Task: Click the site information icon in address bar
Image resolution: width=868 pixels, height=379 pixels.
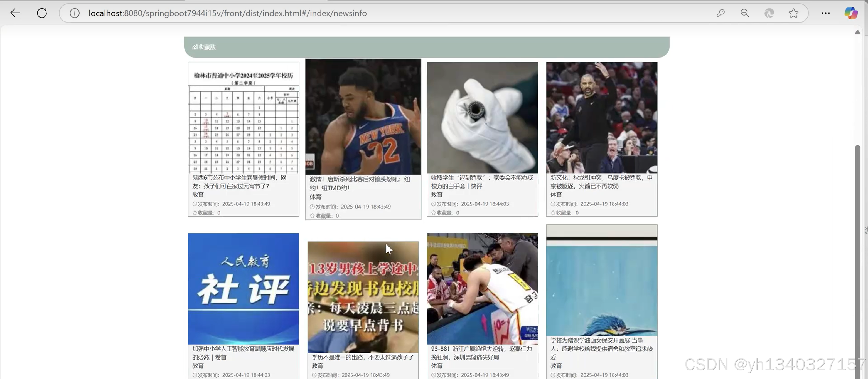Action: click(74, 13)
